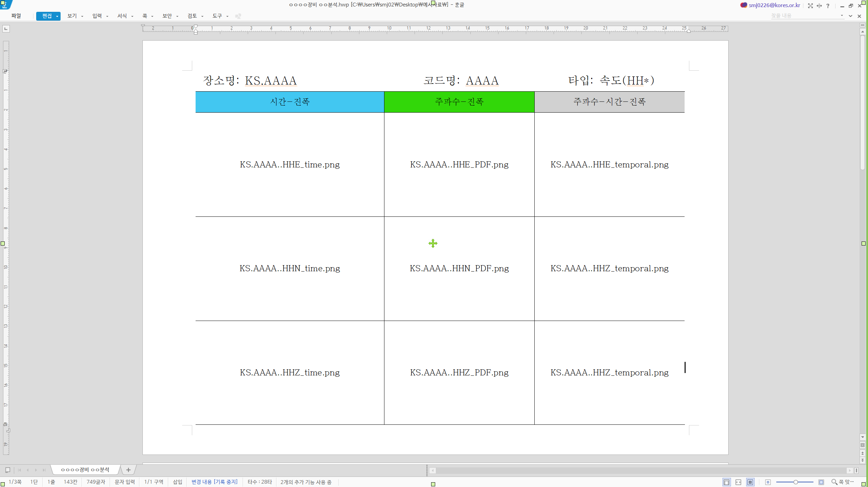868x487 pixels.
Task: Open the search history dropdown in find box
Action: (842, 16)
